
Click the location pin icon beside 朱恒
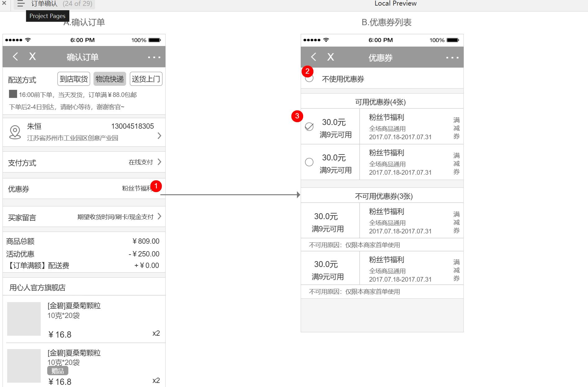tap(15, 132)
